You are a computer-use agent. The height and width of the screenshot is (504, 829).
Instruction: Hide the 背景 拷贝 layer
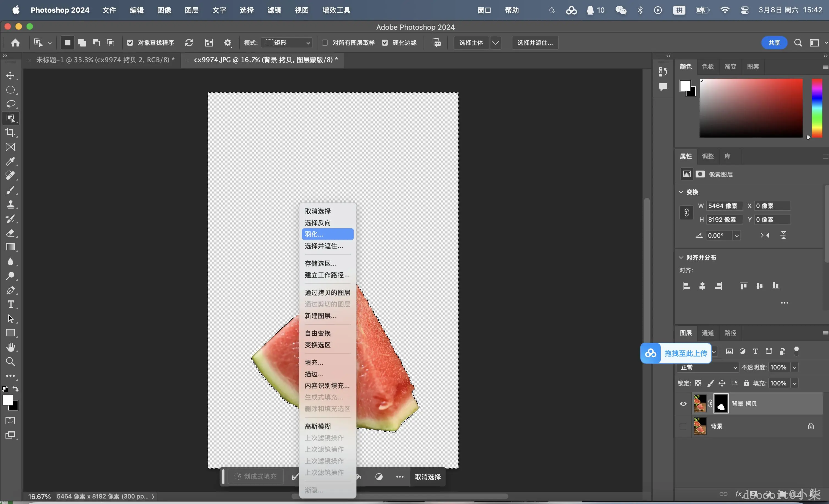pyautogui.click(x=683, y=404)
